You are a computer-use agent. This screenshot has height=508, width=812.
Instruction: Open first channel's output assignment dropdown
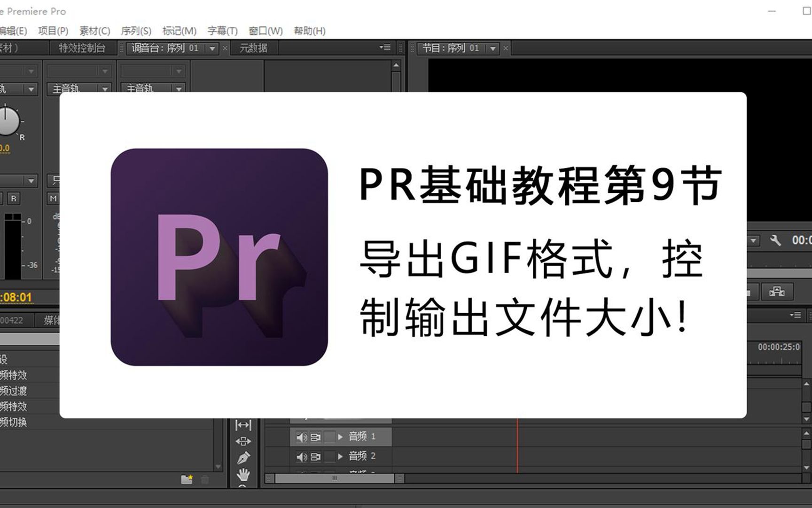(19, 88)
